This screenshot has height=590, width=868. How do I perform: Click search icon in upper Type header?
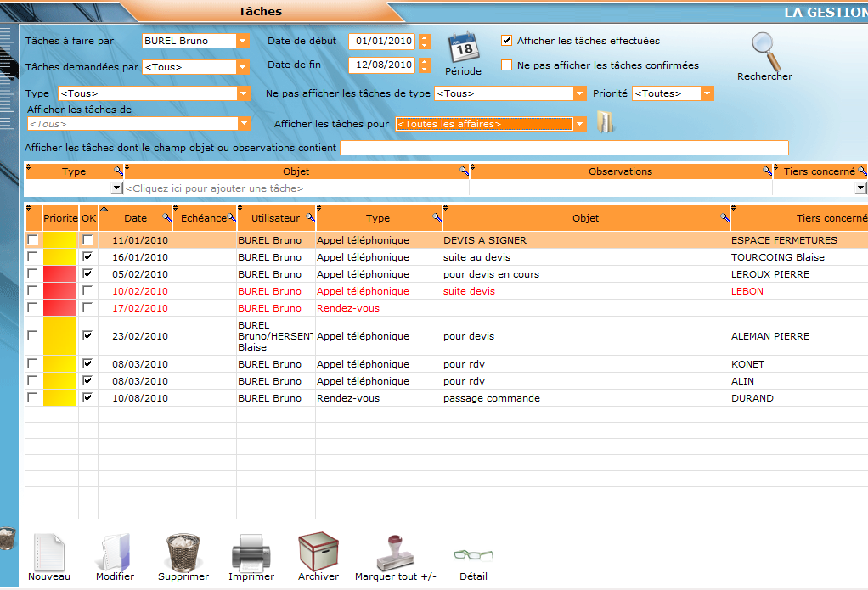point(118,171)
